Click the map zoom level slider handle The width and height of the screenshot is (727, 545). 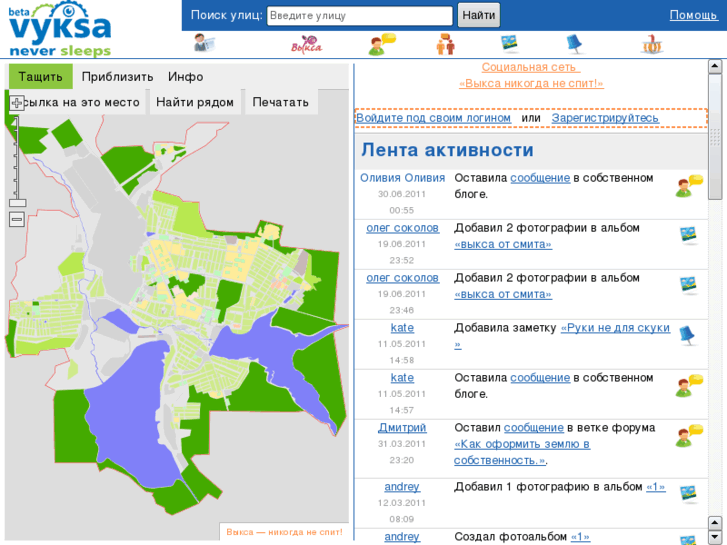17,203
